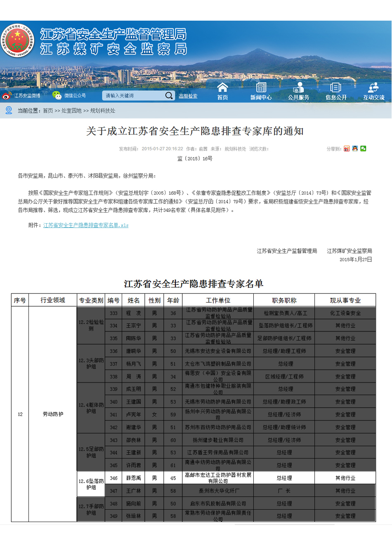Image resolution: width=392 pixels, height=553 pixels.
Task: Open 高级检索 advanced search
Action: click(x=188, y=96)
